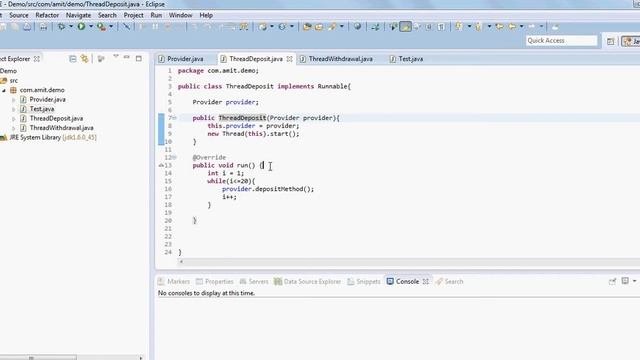Screen dimensions: 640x360
Task: Open the Back history dropdown arrow
Action: pyautogui.click(x=521, y=27)
